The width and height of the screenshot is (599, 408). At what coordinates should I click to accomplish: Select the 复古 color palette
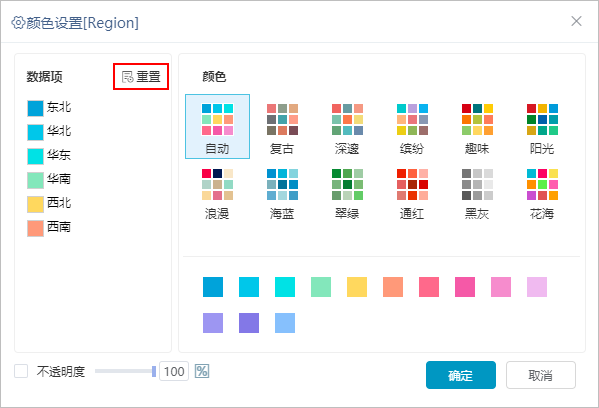coord(282,127)
